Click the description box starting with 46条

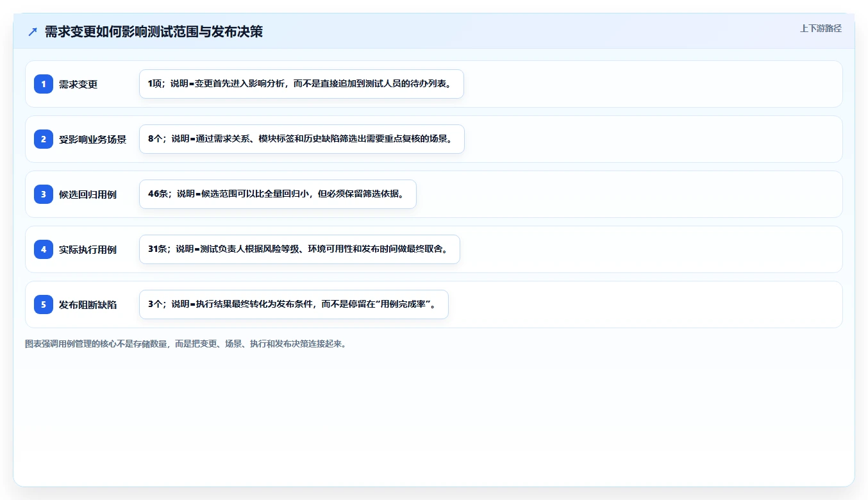(278, 194)
